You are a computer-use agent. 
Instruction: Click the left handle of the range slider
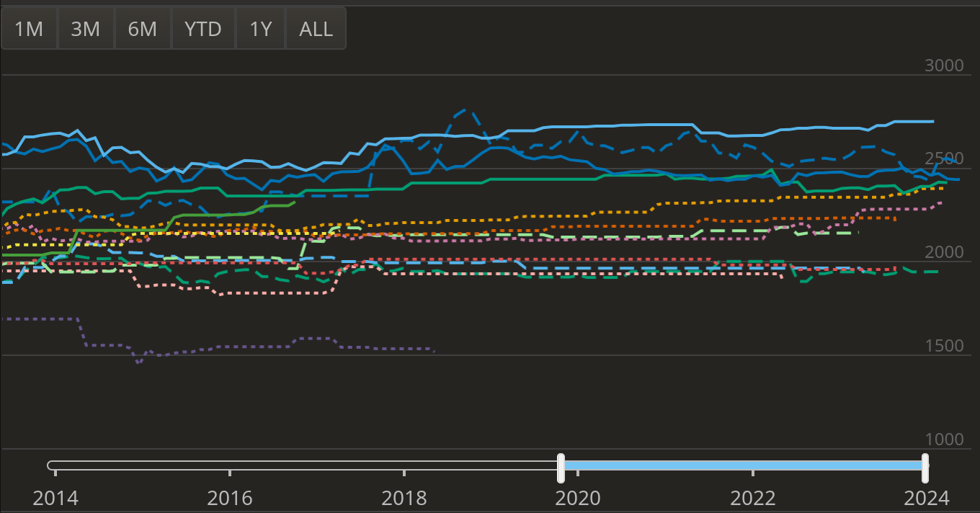point(561,467)
